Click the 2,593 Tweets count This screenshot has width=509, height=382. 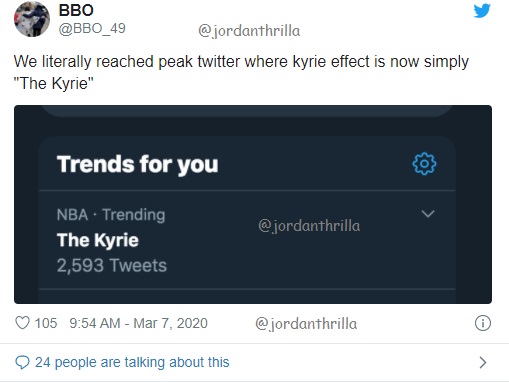tap(112, 266)
